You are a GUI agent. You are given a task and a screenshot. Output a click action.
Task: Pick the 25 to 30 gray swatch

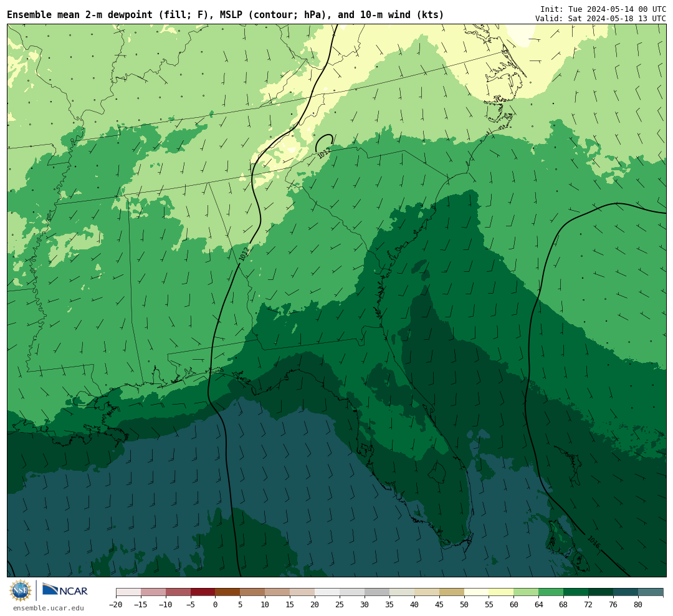click(352, 592)
